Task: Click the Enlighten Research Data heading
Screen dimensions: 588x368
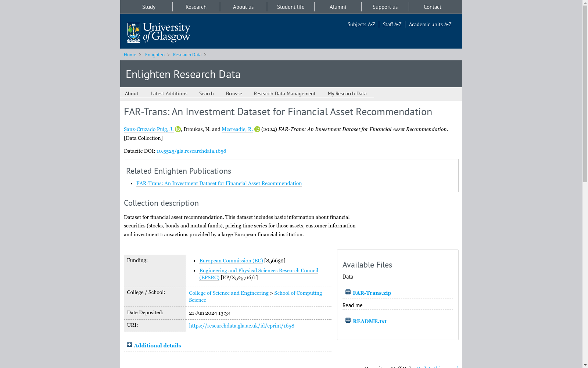Action: [183, 74]
